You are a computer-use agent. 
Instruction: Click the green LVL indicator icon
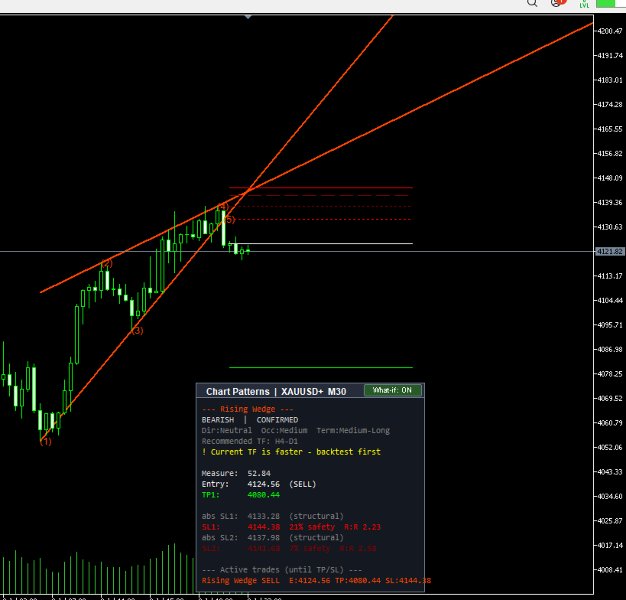[x=584, y=4]
